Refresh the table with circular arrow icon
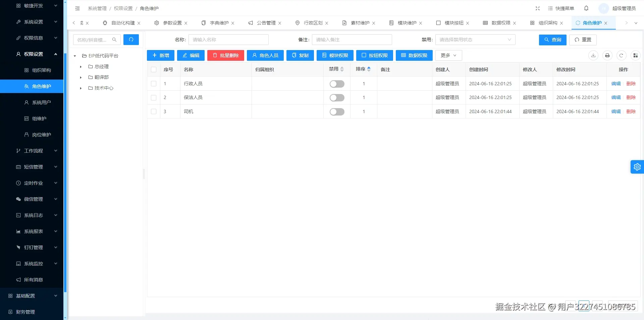This screenshot has height=320, width=644. (x=621, y=55)
